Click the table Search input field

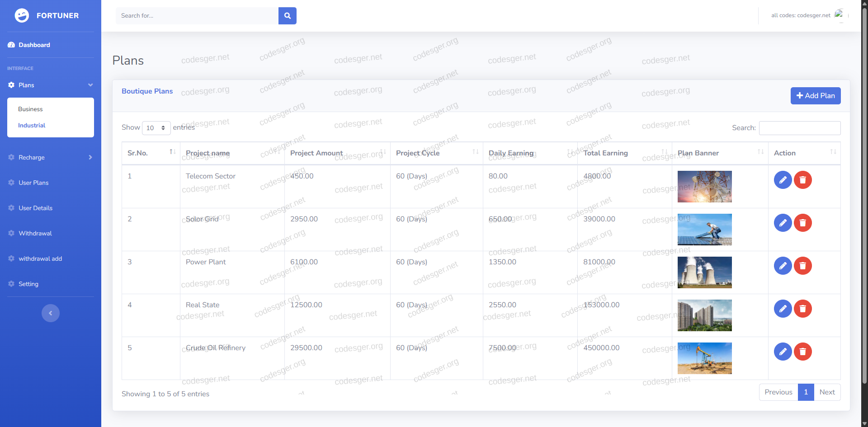(799, 128)
